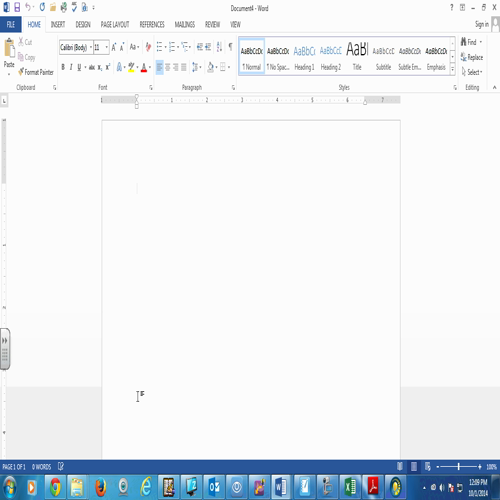
Task: Apply superscript formatting
Action: click(x=108, y=67)
